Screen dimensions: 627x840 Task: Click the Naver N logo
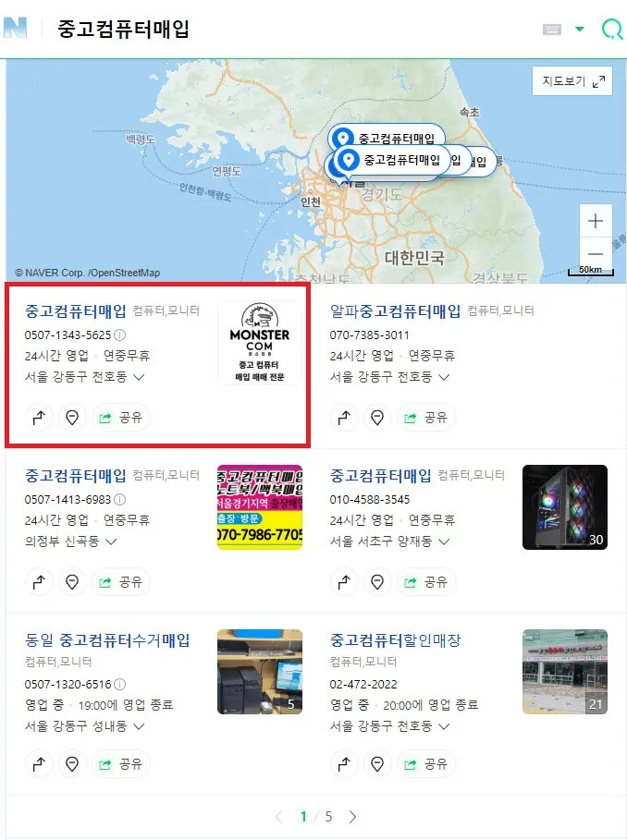[x=15, y=28]
